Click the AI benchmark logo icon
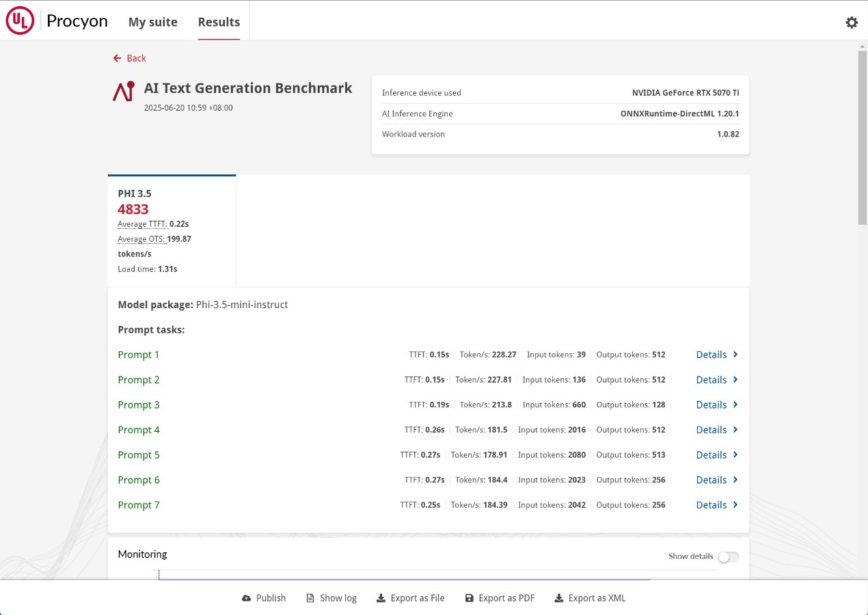This screenshot has width=868, height=615. click(124, 92)
